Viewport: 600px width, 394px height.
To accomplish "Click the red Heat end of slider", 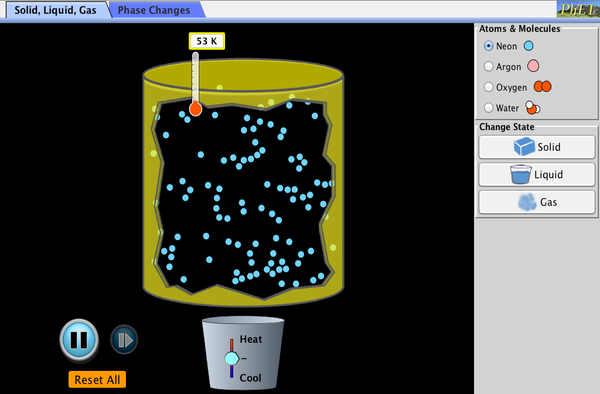I will point(232,345).
